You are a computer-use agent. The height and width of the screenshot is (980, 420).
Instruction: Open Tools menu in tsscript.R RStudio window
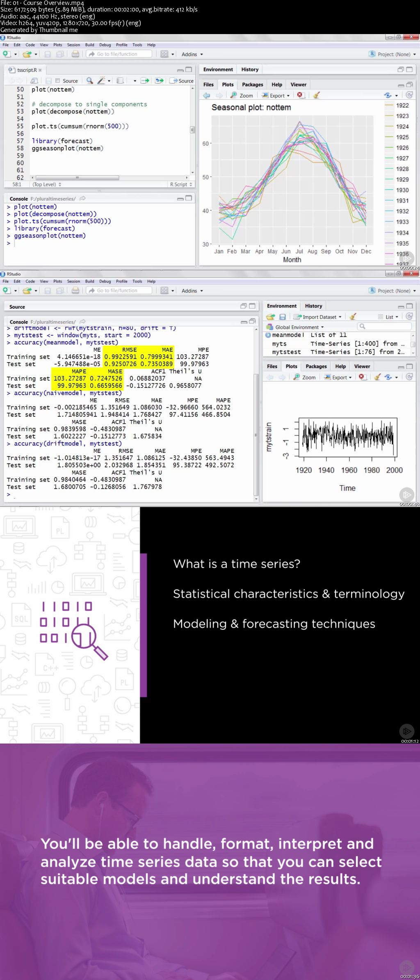tap(137, 45)
